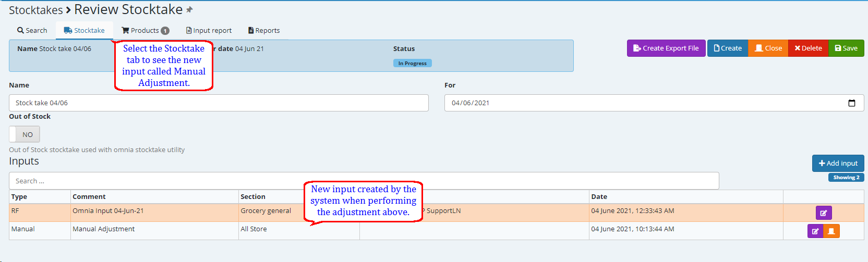Save the stocktake with green Save button
Image resolution: width=868 pixels, height=262 pixels.
(x=846, y=48)
